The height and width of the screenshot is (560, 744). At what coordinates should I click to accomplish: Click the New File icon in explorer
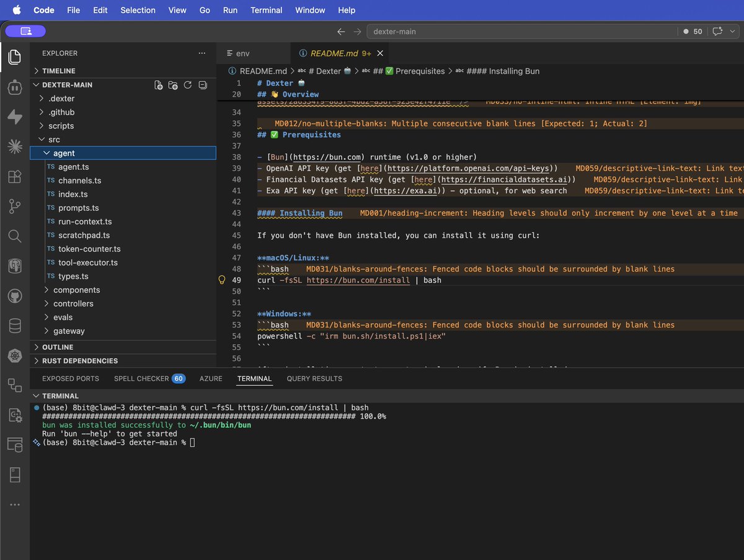pos(159,85)
